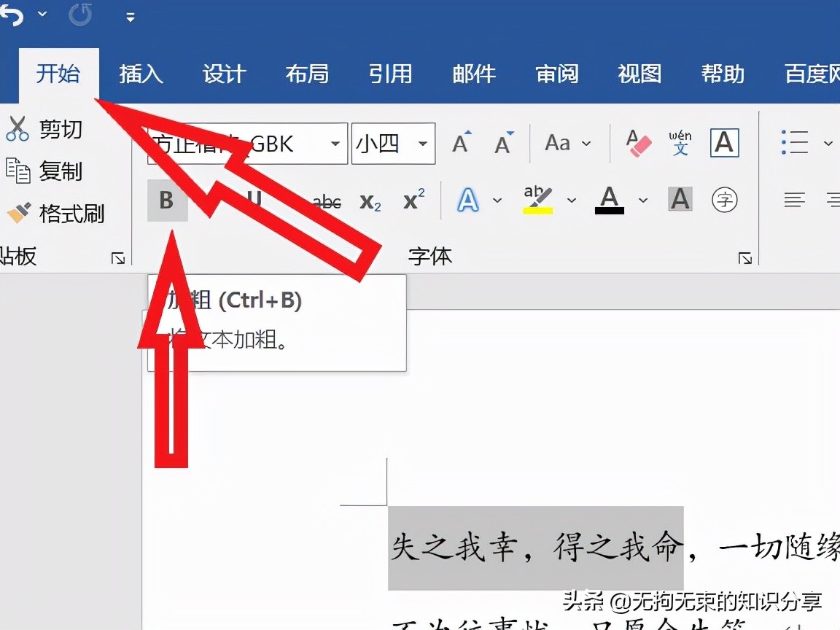Viewport: 840px width, 630px height.
Task: Toggle Underline on the selected text
Action: (x=254, y=201)
